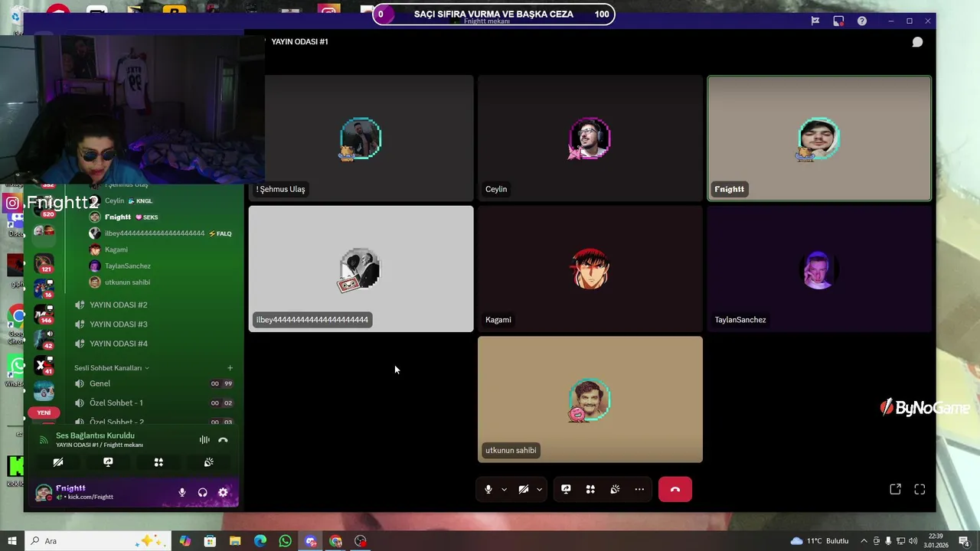Viewport: 980px width, 551px height.
Task: Enable camera from voice panel
Action: point(58,462)
